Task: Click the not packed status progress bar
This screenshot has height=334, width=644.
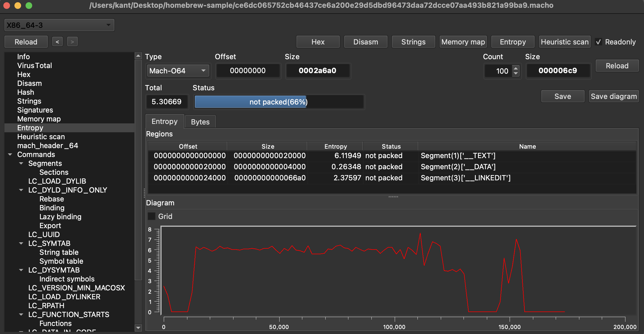Action: click(279, 102)
